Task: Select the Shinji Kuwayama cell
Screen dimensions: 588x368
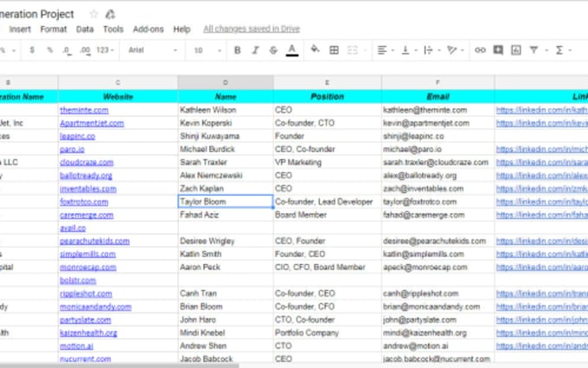Action: coord(226,136)
